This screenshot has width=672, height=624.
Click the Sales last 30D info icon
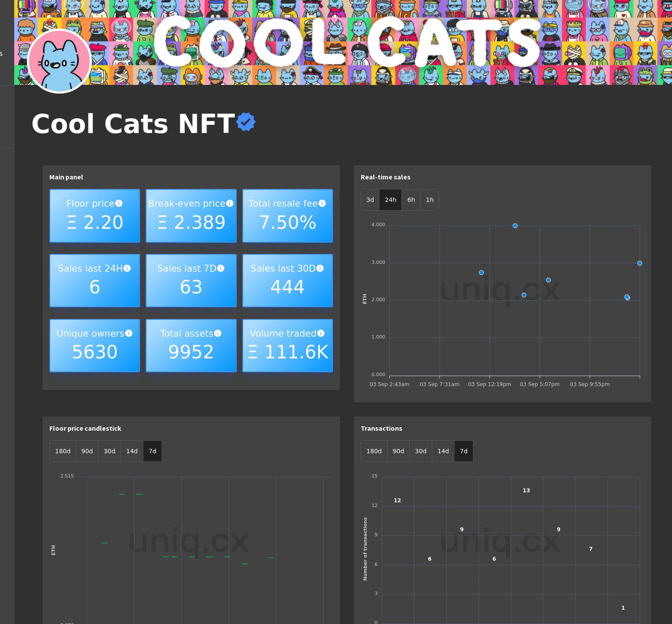pyautogui.click(x=320, y=268)
